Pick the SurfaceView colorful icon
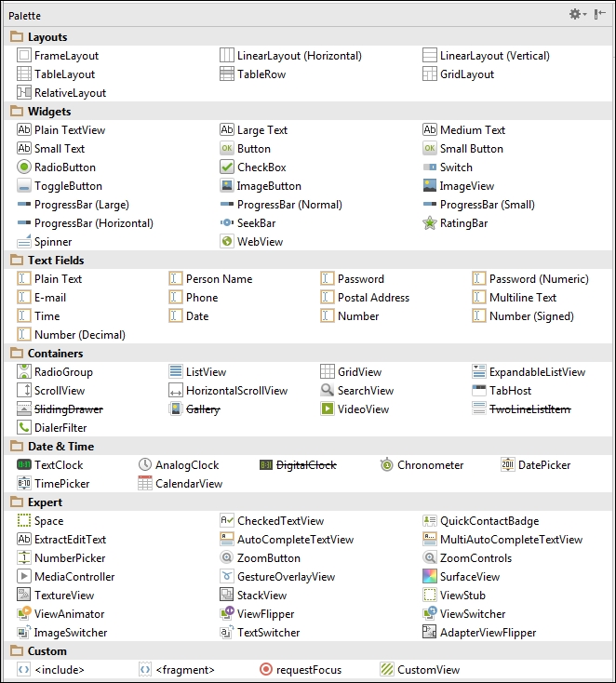616x683 pixels. 429,577
